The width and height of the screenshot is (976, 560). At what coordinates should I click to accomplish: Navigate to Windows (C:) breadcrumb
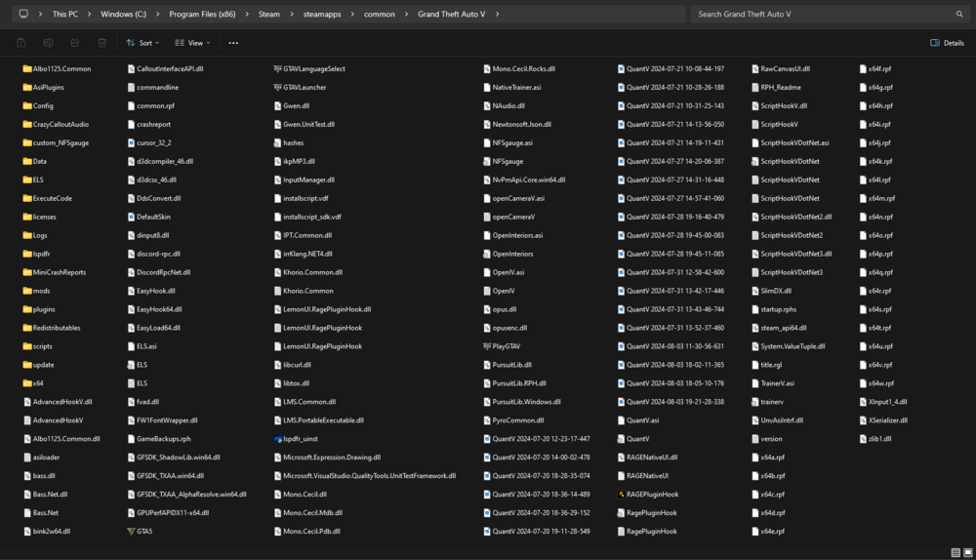coord(123,14)
